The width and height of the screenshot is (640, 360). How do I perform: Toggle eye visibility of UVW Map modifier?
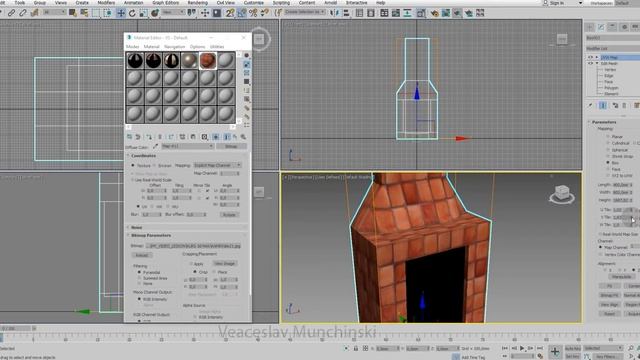coord(590,58)
